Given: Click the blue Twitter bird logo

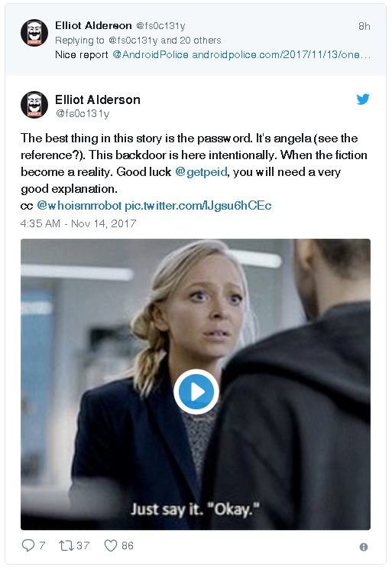Looking at the screenshot, I should [x=363, y=99].
